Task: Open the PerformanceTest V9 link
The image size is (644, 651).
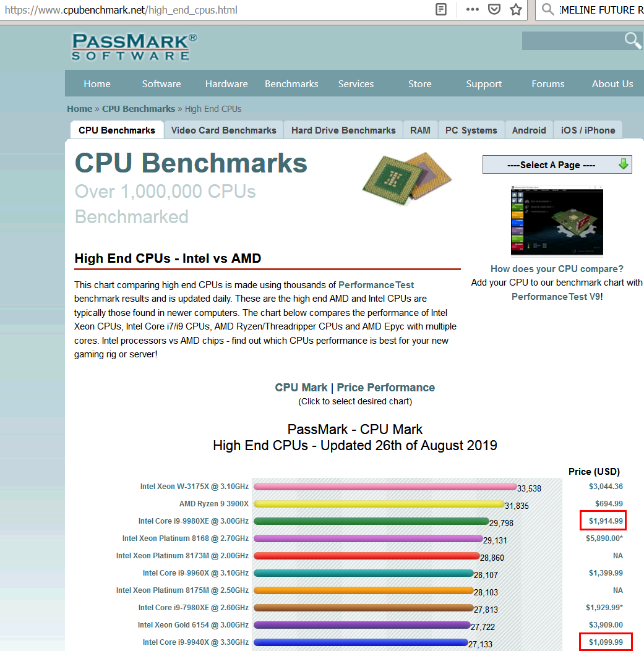Action: coord(556,296)
